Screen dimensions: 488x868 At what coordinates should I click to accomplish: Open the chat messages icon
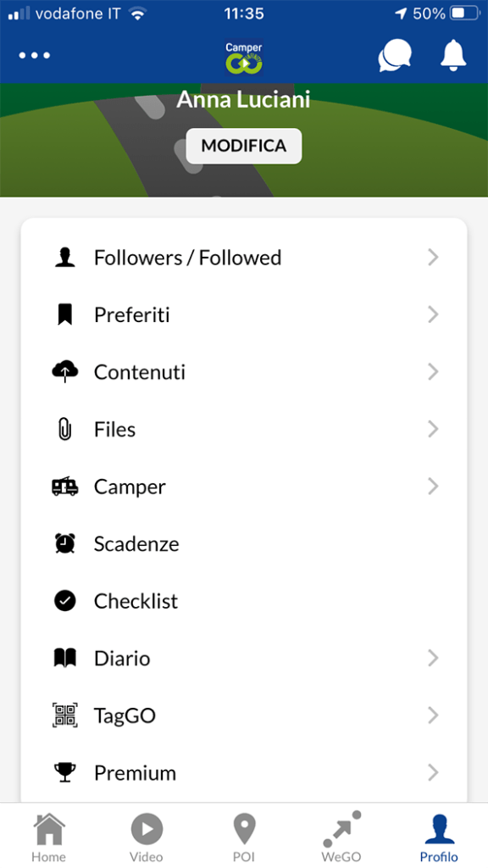coord(394,56)
